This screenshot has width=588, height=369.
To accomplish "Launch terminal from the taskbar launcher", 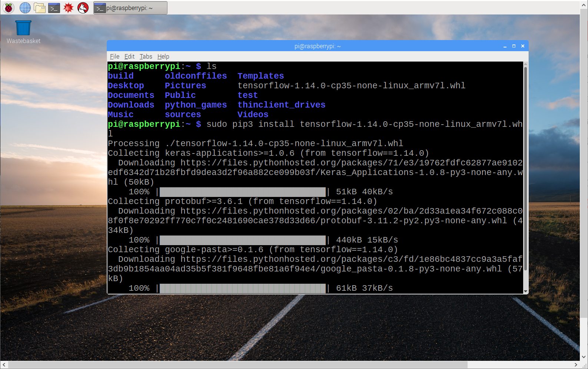I will (x=54, y=8).
